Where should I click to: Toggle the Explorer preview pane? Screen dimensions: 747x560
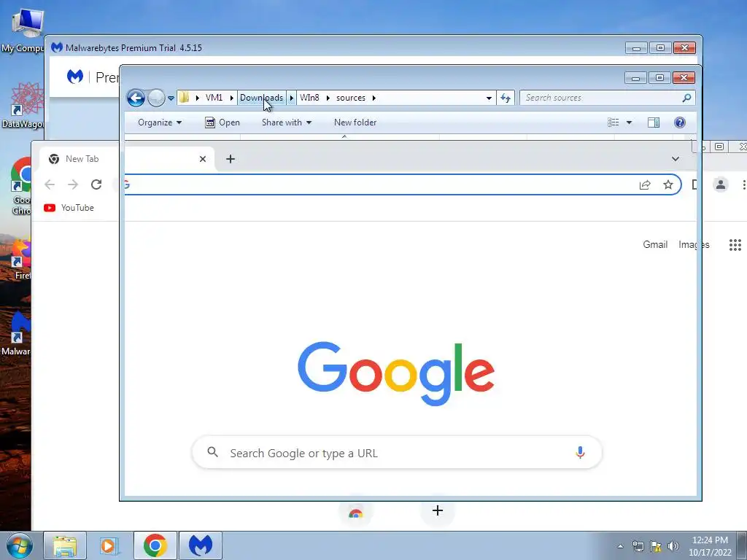click(654, 122)
